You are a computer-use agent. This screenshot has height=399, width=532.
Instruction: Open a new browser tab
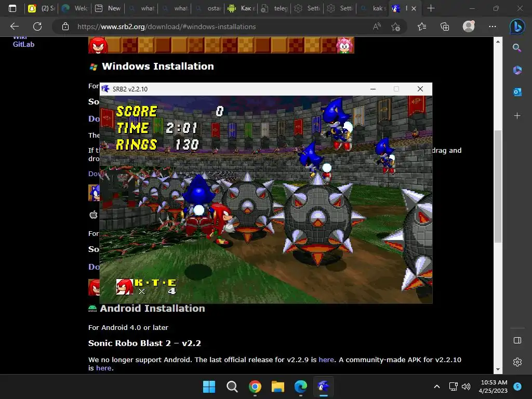[x=431, y=8]
